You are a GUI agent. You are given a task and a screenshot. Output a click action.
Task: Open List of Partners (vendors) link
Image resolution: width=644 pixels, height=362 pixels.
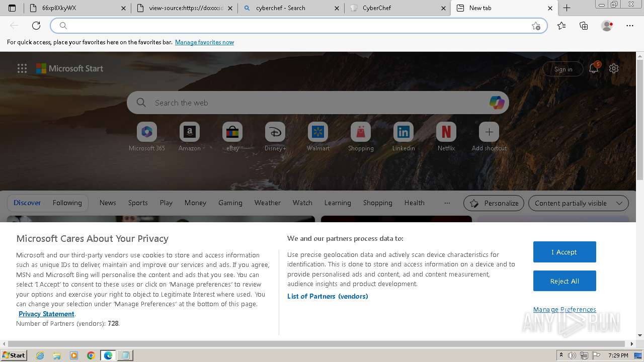pos(328,296)
